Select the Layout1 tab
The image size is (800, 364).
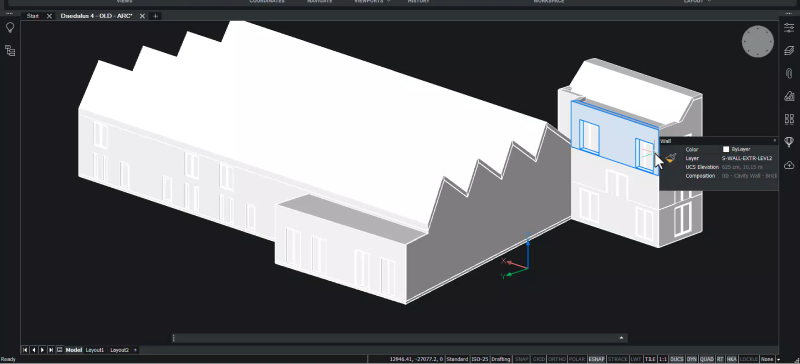pyautogui.click(x=95, y=350)
